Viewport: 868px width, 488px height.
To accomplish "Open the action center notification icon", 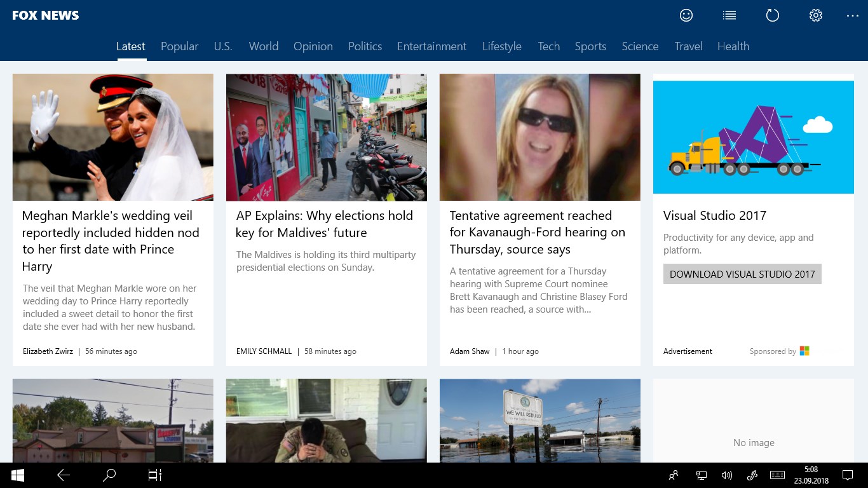I will pyautogui.click(x=847, y=475).
